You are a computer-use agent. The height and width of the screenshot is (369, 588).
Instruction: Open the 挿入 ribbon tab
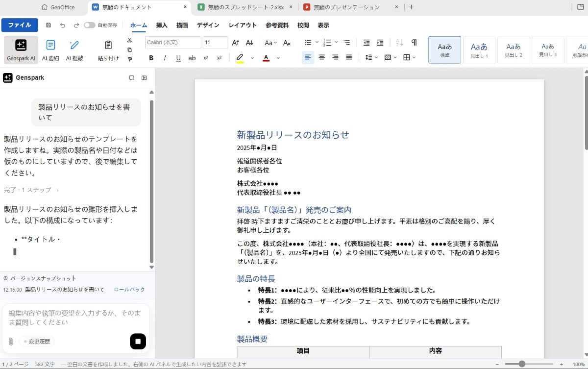pos(162,25)
